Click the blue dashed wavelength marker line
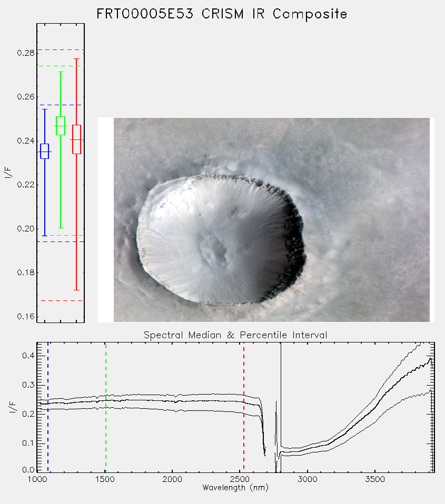Screen dimensions: 445x504 pyautogui.click(x=48, y=407)
